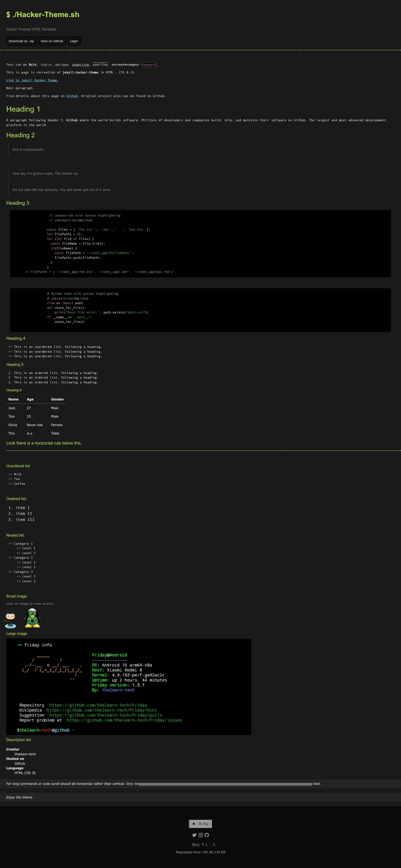Click the 'Look there is a horizontal rule' text
The height and width of the screenshot is (868, 401).
click(x=44, y=443)
